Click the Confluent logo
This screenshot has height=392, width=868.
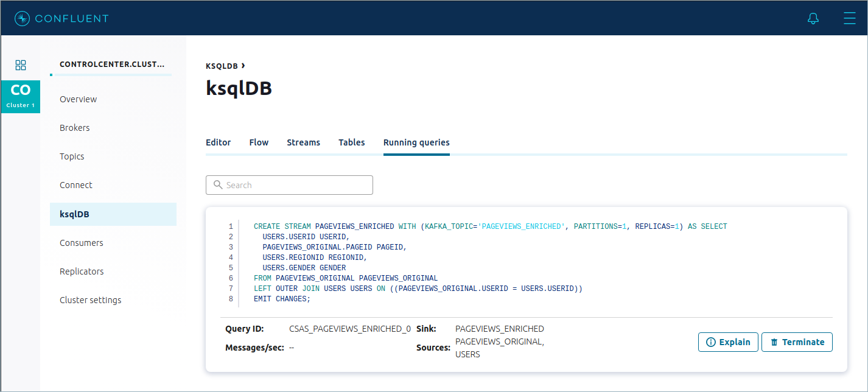(61, 18)
